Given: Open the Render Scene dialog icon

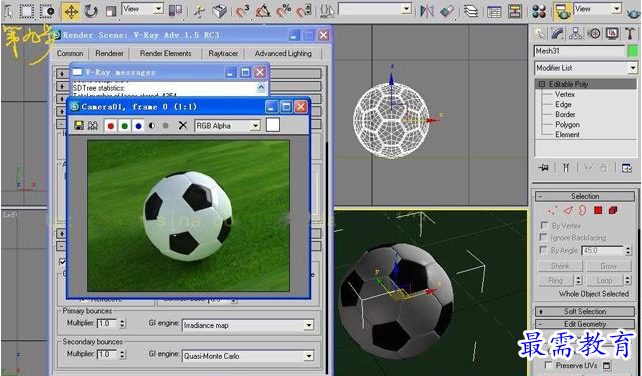Looking at the screenshot, I should (563, 11).
